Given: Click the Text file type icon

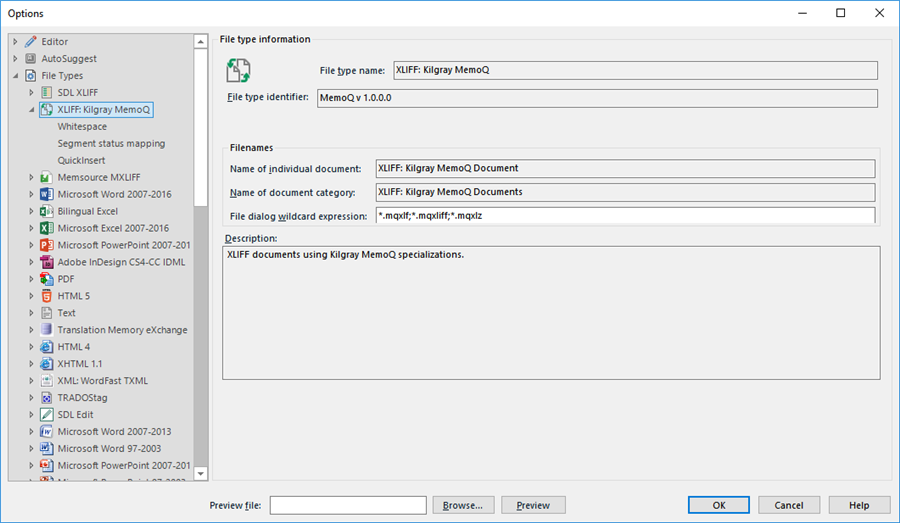Looking at the screenshot, I should coord(46,313).
